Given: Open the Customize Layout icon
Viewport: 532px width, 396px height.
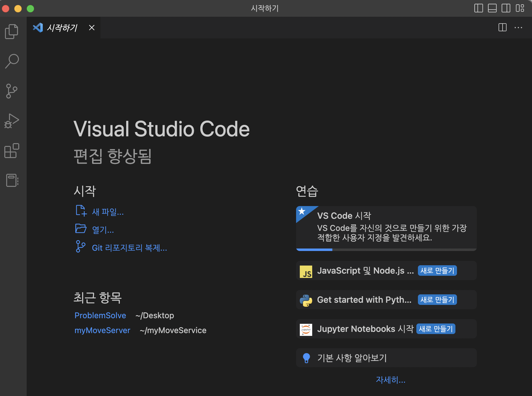Looking at the screenshot, I should tap(520, 8).
